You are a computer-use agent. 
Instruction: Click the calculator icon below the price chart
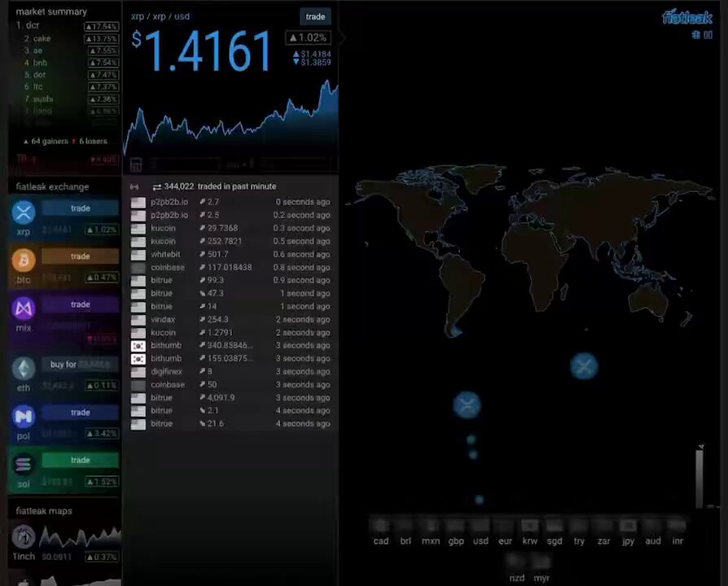click(135, 164)
